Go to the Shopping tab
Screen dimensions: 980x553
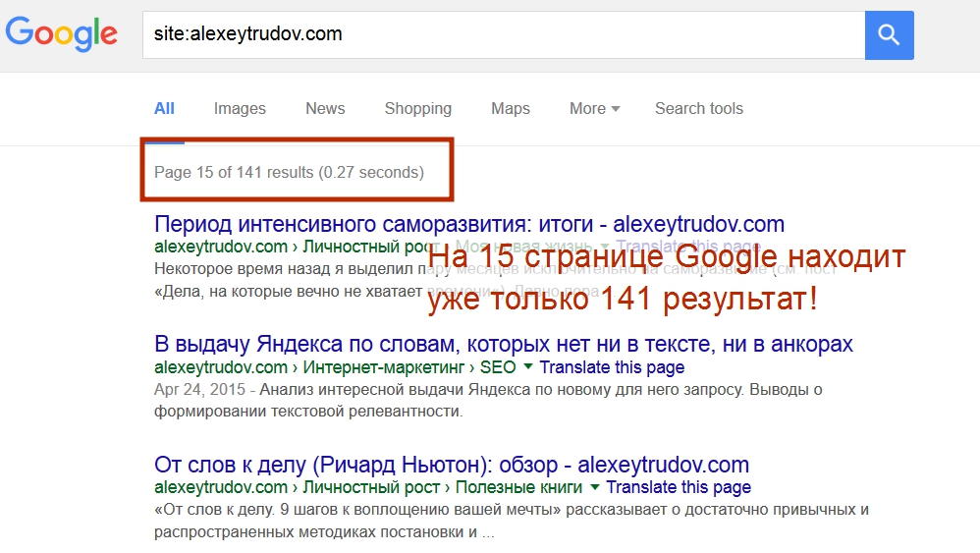click(417, 109)
